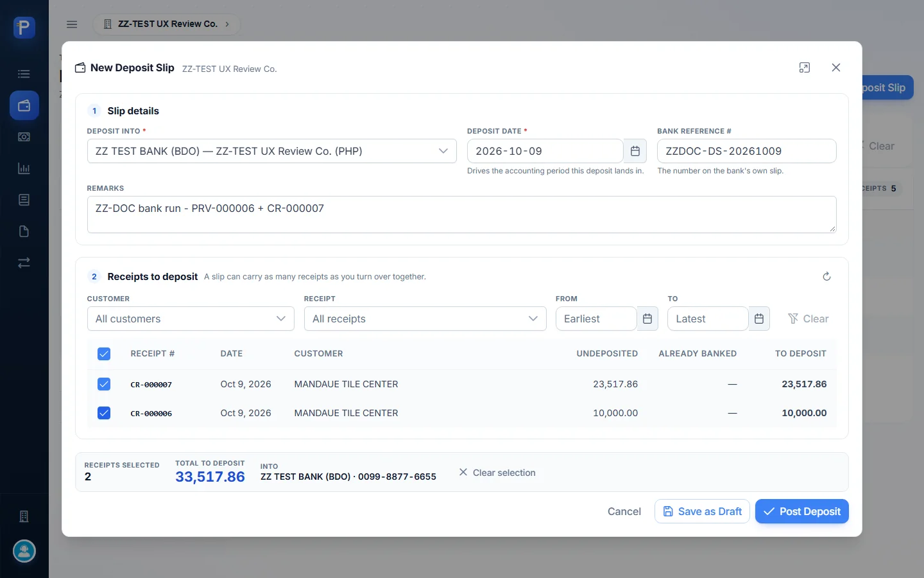This screenshot has width=924, height=578.
Task: Click Save as Draft button
Action: point(702,511)
